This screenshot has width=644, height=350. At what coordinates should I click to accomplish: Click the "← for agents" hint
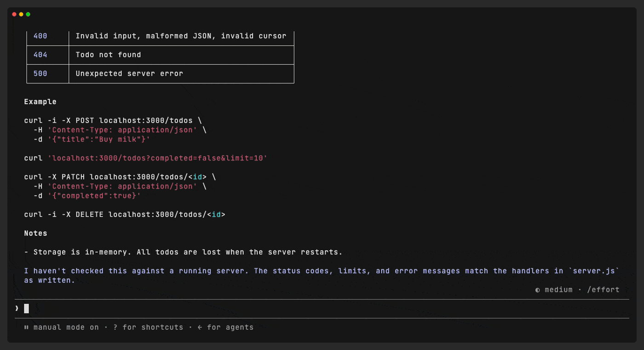point(225,327)
